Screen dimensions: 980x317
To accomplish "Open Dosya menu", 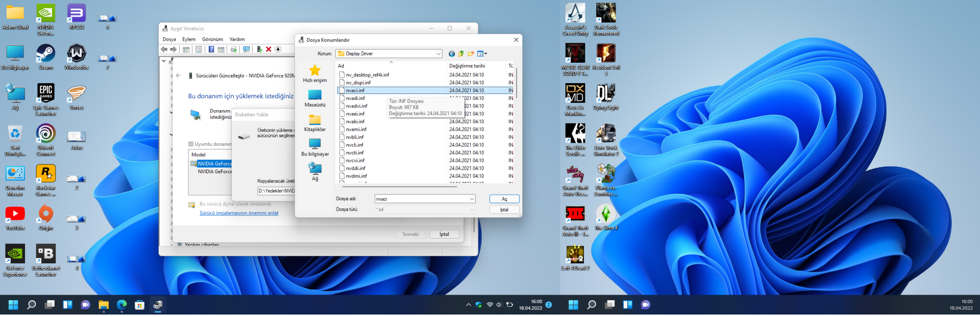I will [169, 39].
